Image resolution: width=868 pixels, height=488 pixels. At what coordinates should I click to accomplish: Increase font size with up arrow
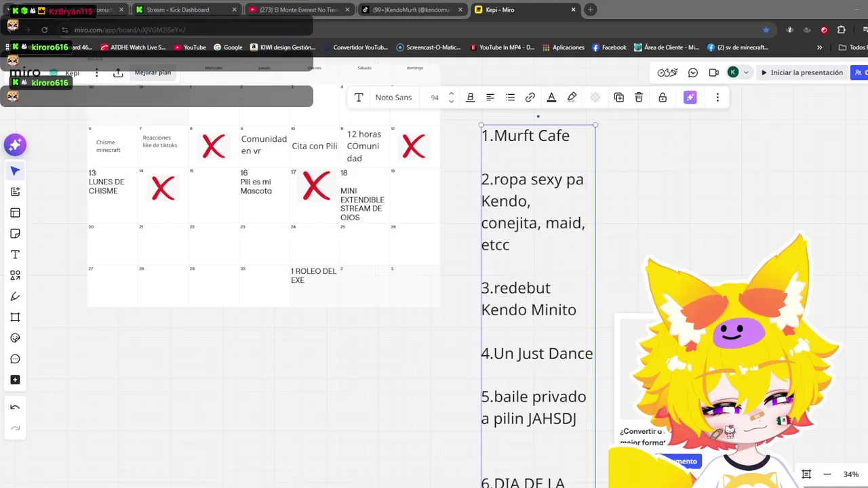tap(452, 94)
